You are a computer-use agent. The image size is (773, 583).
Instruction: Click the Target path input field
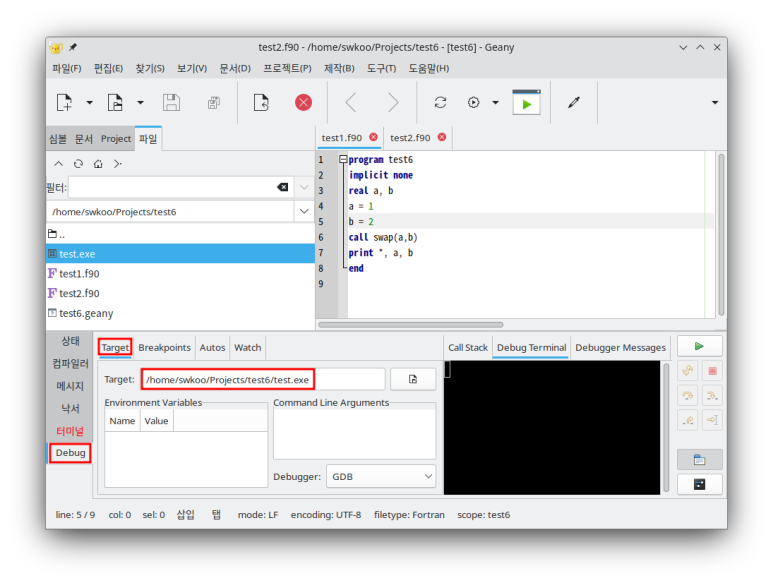[x=263, y=379]
